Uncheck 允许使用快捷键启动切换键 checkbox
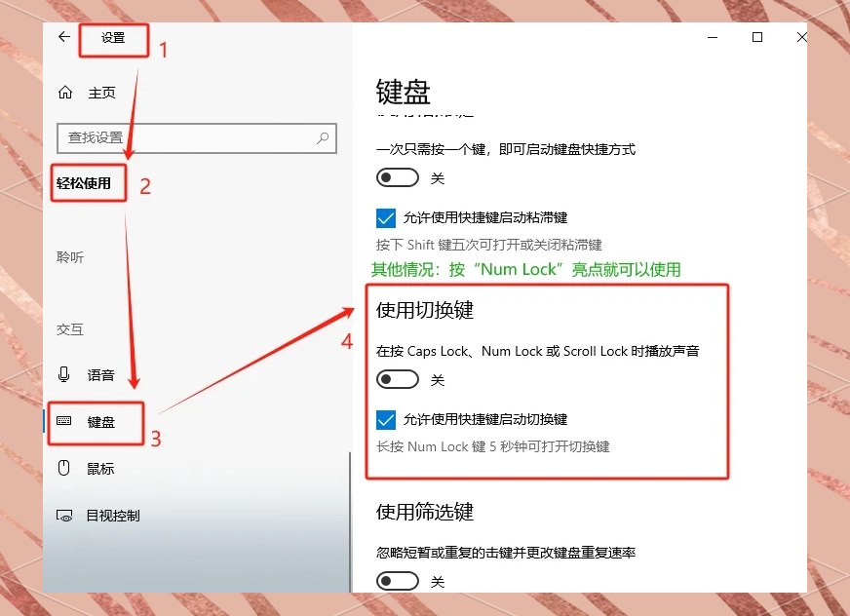This screenshot has height=616, width=850. tap(386, 420)
